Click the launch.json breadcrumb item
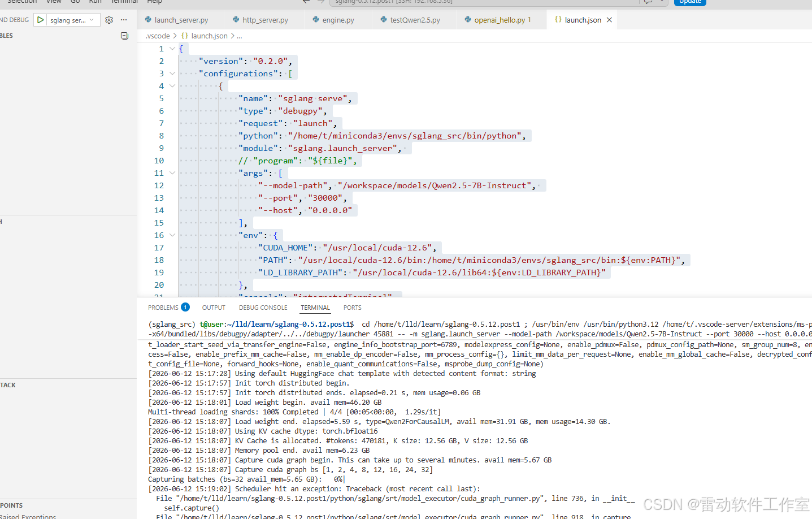The width and height of the screenshot is (812, 519). pyautogui.click(x=209, y=36)
